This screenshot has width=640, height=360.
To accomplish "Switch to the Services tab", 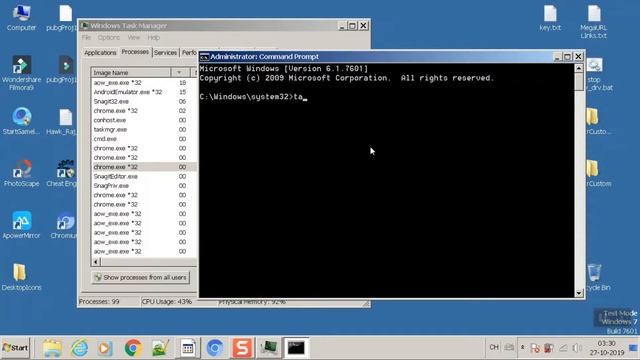I will [165, 53].
